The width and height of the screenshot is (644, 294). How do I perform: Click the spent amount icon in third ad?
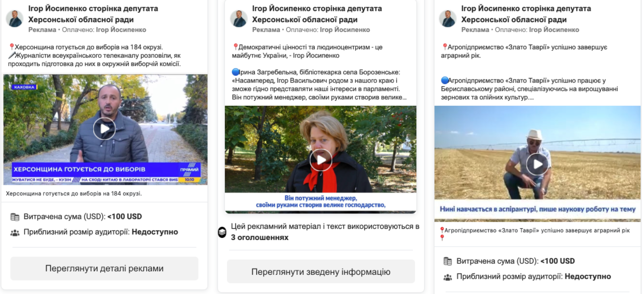448,261
